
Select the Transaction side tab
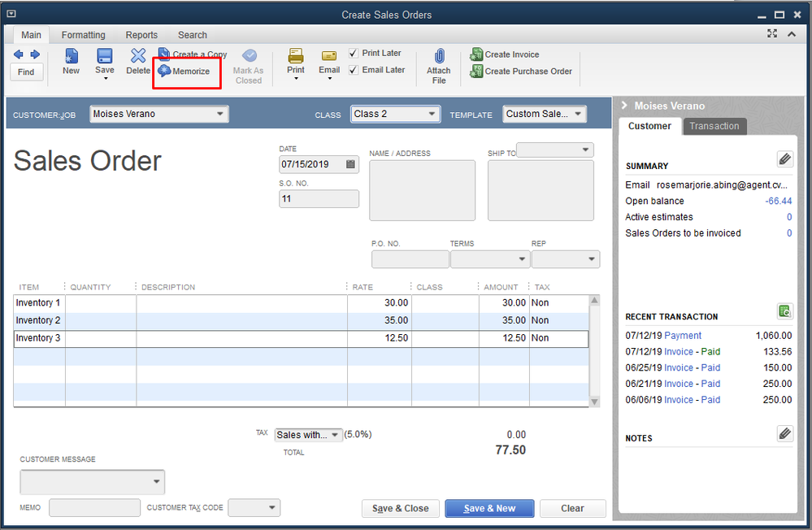pyautogui.click(x=714, y=126)
